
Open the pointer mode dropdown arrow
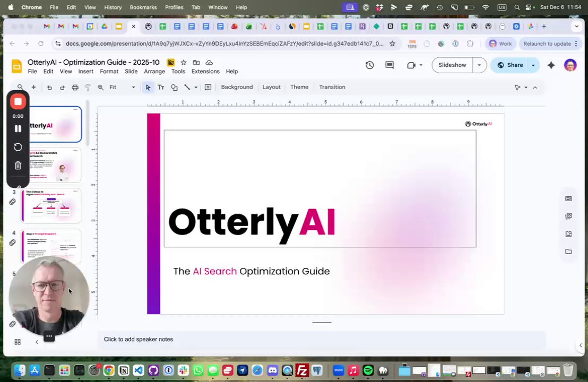526,88
